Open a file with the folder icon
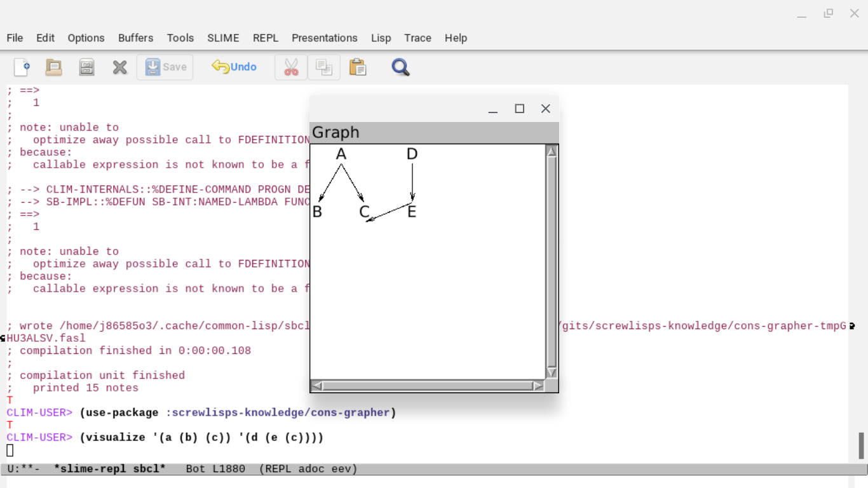 tap(54, 67)
